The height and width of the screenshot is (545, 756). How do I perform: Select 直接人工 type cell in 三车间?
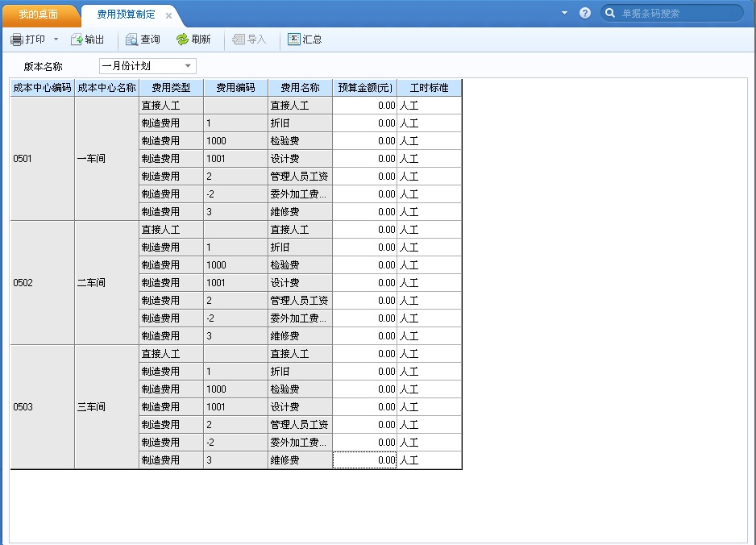pyautogui.click(x=171, y=354)
